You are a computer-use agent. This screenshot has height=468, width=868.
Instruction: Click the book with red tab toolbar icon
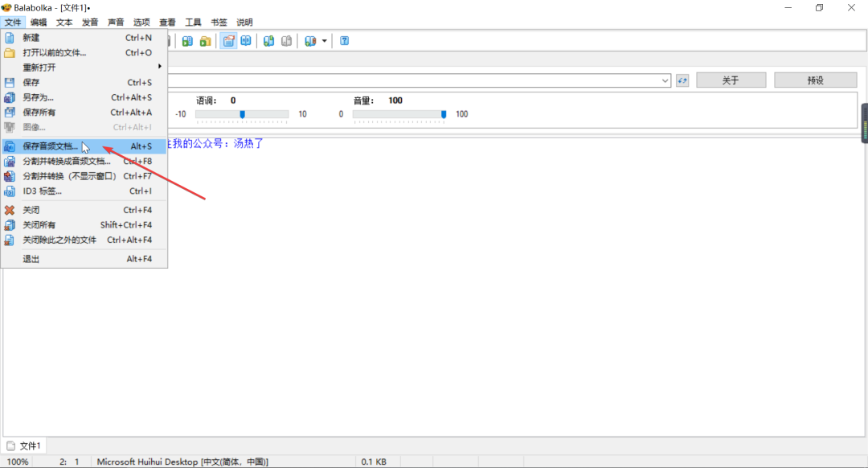point(310,41)
